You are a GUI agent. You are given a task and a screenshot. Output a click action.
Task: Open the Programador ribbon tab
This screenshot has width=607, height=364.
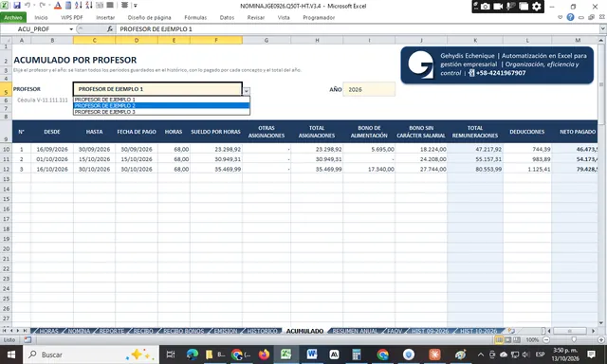319,17
